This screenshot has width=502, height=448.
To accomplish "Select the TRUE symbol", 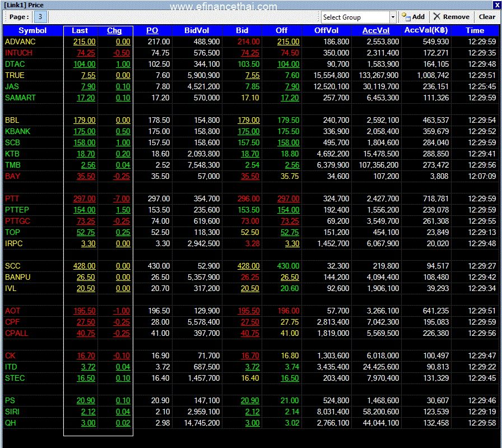I will [x=15, y=75].
